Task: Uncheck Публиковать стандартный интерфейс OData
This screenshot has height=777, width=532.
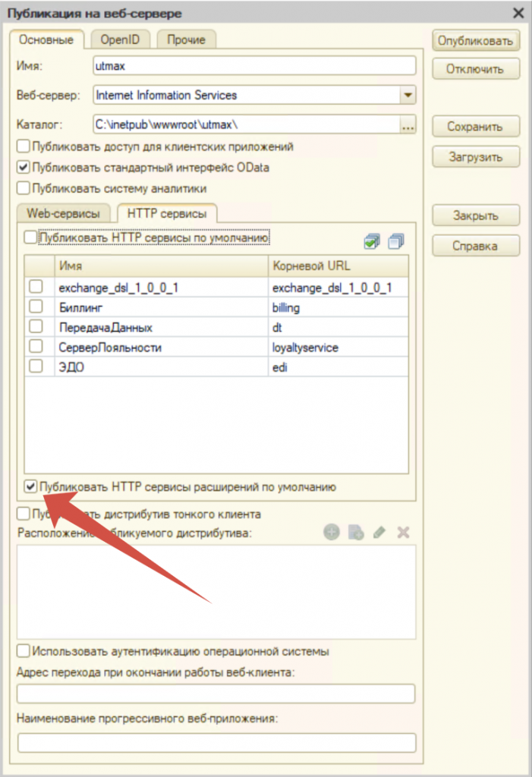Action: point(23,167)
